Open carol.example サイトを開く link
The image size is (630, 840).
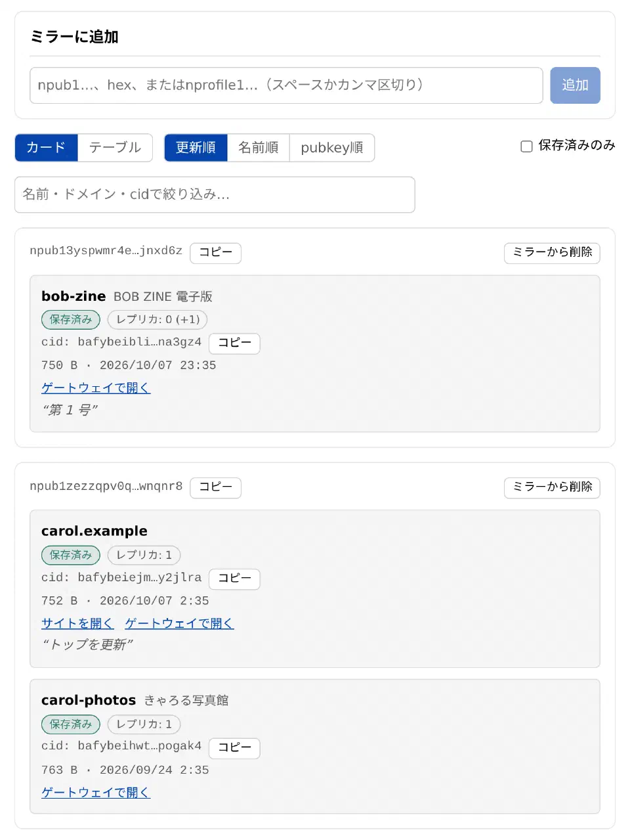[77, 623]
